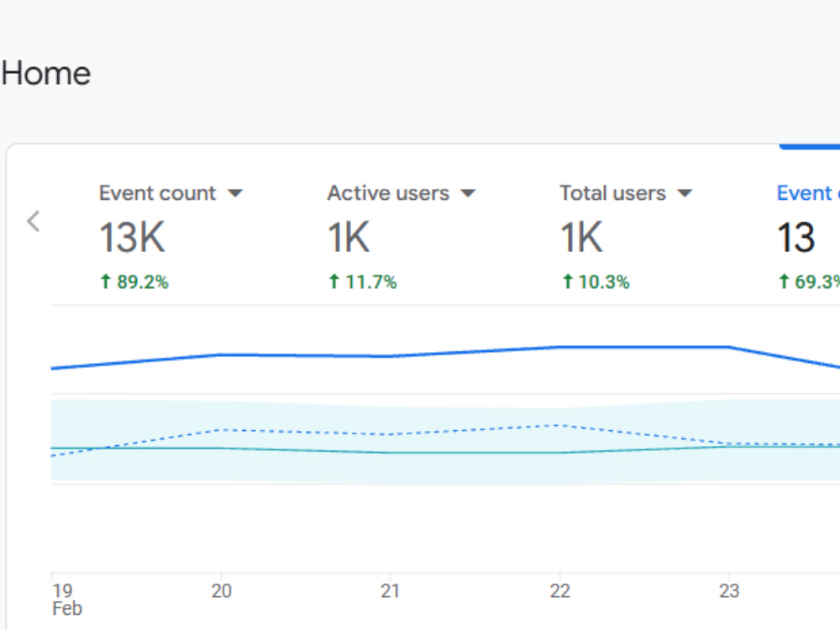Click the 20 date axis label
The image size is (840, 630).
(221, 591)
